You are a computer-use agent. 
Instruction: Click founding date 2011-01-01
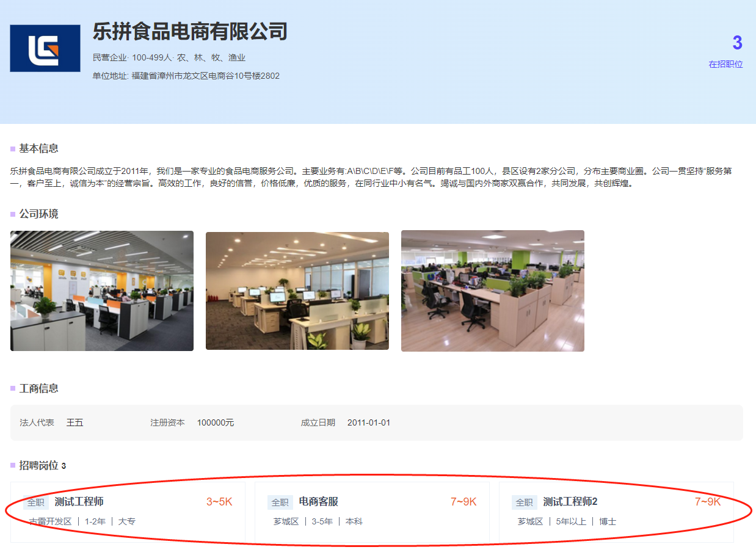(x=369, y=422)
